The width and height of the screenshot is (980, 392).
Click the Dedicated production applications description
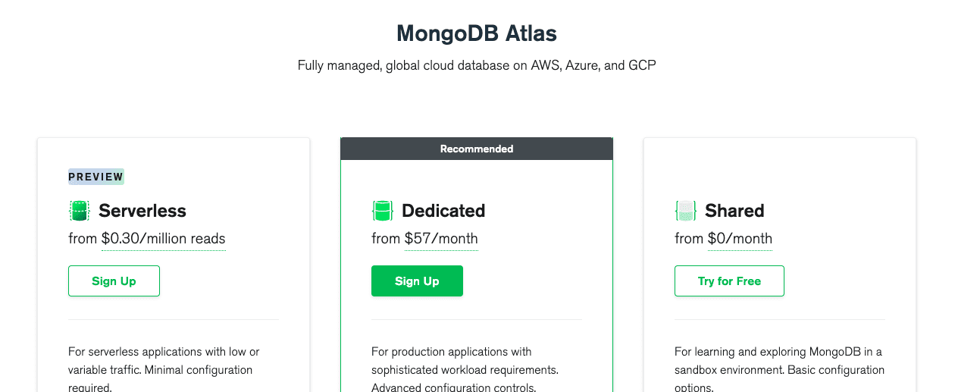465,370
